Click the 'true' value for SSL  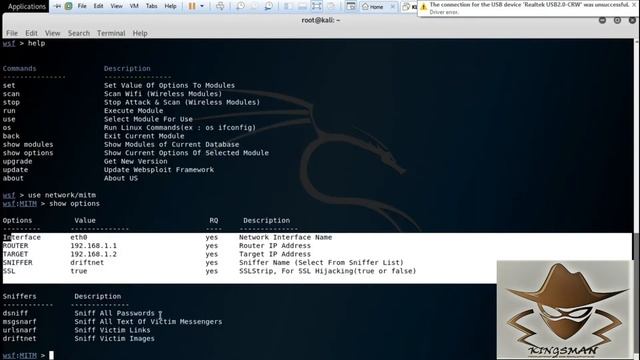click(79, 271)
